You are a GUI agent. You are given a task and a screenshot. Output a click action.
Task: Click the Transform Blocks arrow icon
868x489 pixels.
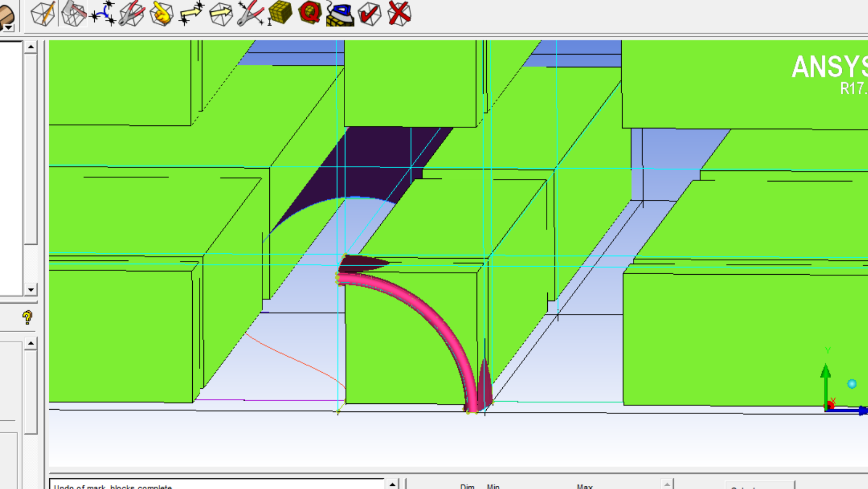click(221, 13)
